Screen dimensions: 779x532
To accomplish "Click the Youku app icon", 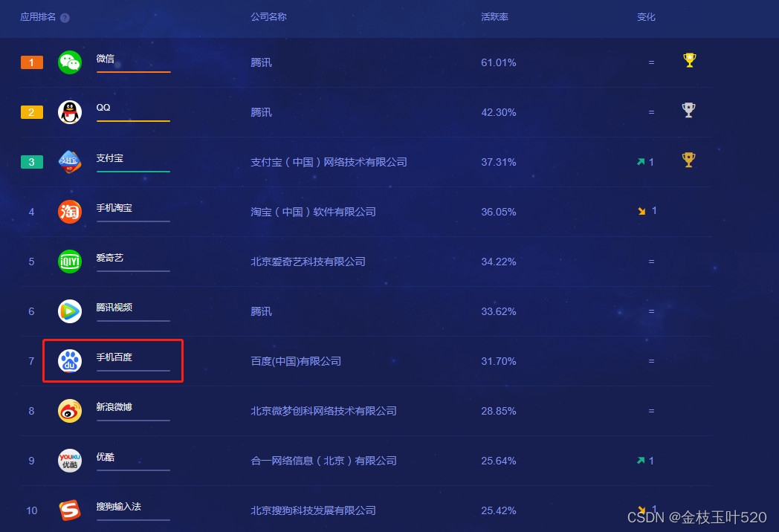I will tap(70, 461).
